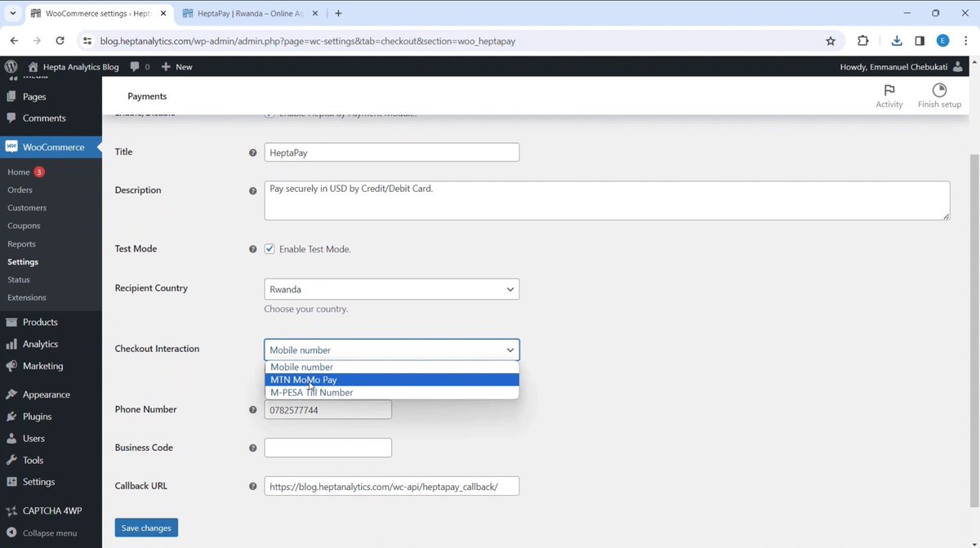Click the Test Mode help tooltip icon
This screenshot has height=548, width=980.
pyautogui.click(x=252, y=249)
